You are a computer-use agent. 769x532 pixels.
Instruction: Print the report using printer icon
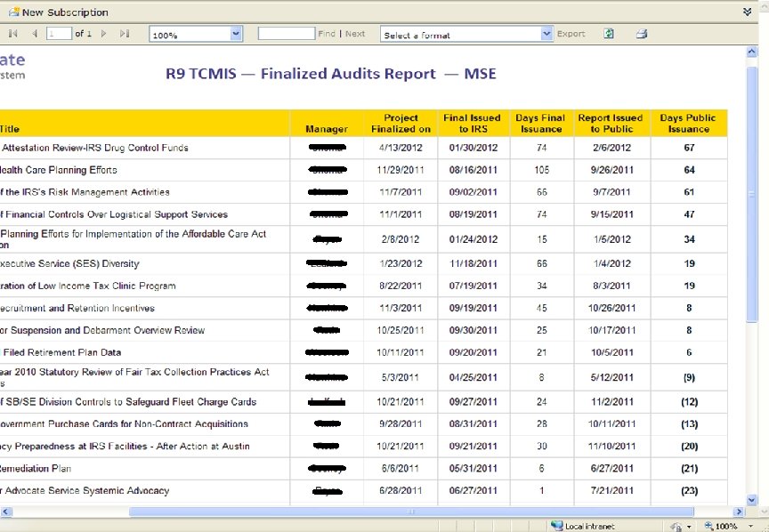pos(642,33)
